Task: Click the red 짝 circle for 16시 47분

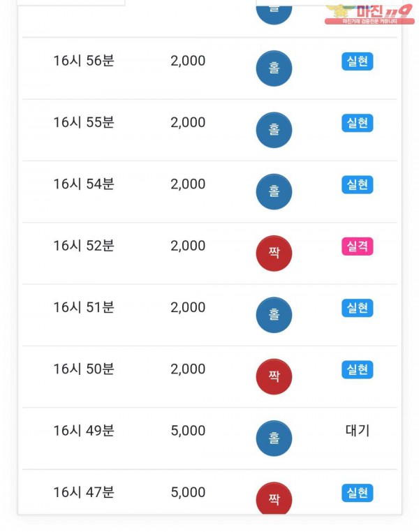Action: pyautogui.click(x=274, y=498)
